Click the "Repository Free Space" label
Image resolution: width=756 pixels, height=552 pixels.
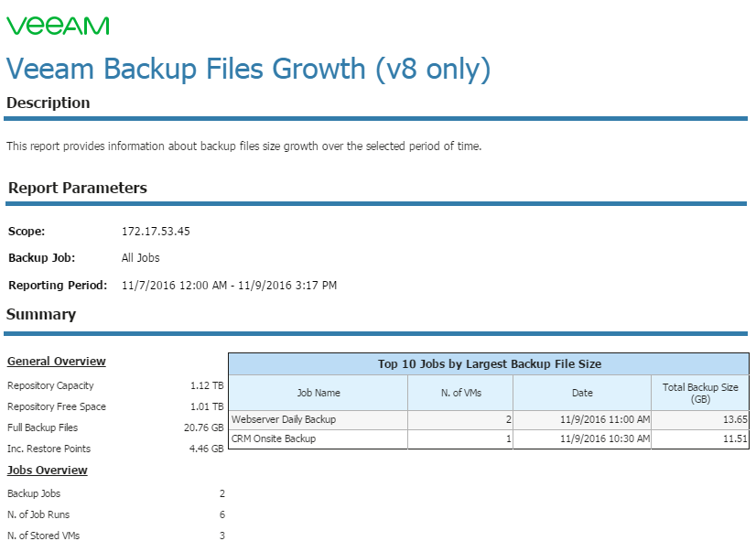coord(57,406)
